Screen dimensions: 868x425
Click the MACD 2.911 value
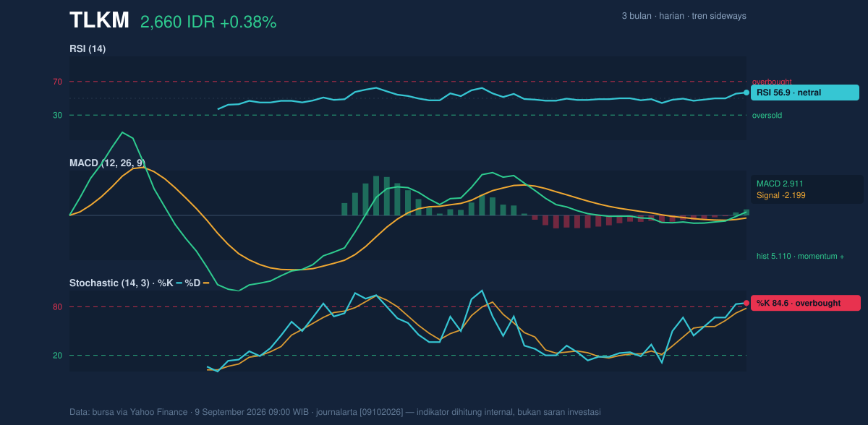click(780, 184)
